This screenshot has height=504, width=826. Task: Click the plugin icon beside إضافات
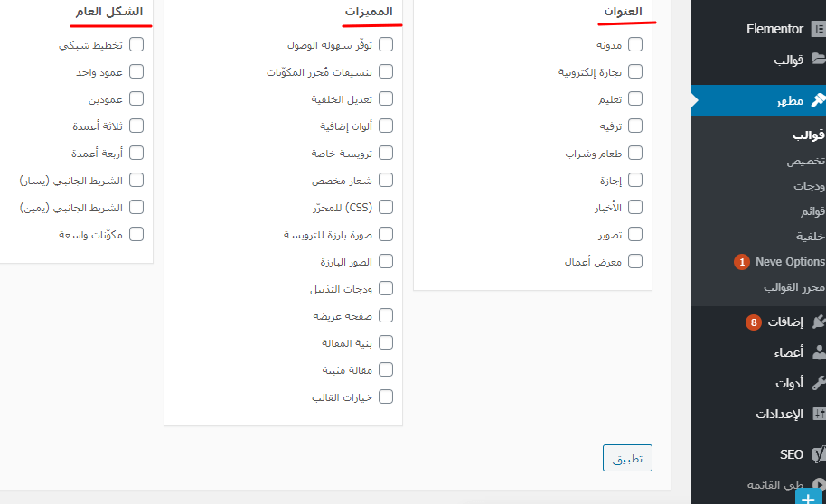(818, 322)
